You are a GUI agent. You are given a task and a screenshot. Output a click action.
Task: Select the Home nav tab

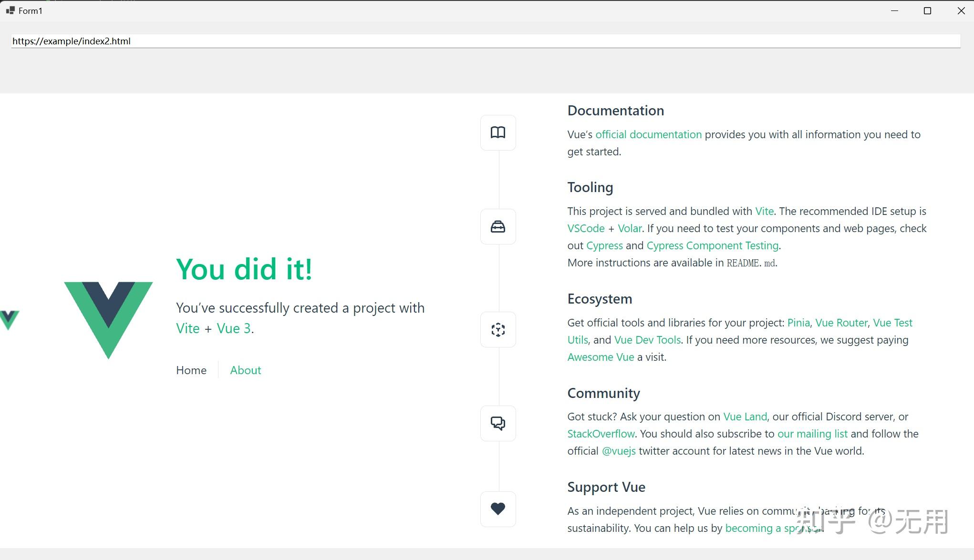point(191,370)
